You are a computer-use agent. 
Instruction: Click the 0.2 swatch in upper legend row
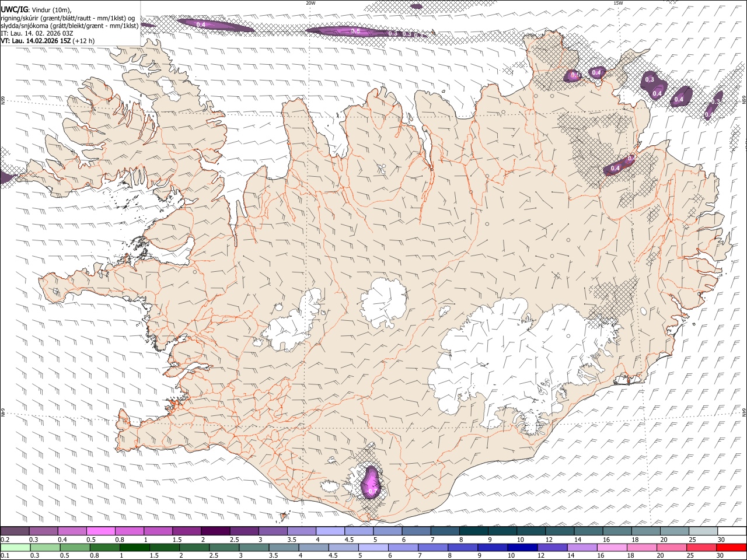coord(15,531)
